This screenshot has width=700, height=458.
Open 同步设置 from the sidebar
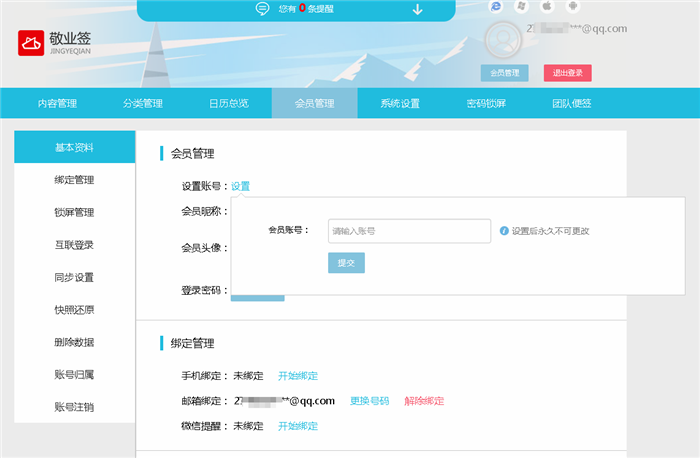tap(74, 278)
